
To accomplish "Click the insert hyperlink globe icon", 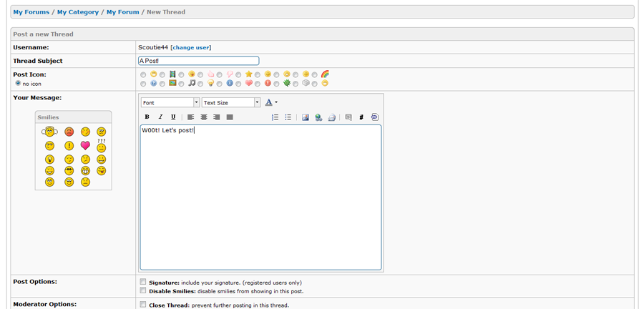I will pyautogui.click(x=318, y=117).
